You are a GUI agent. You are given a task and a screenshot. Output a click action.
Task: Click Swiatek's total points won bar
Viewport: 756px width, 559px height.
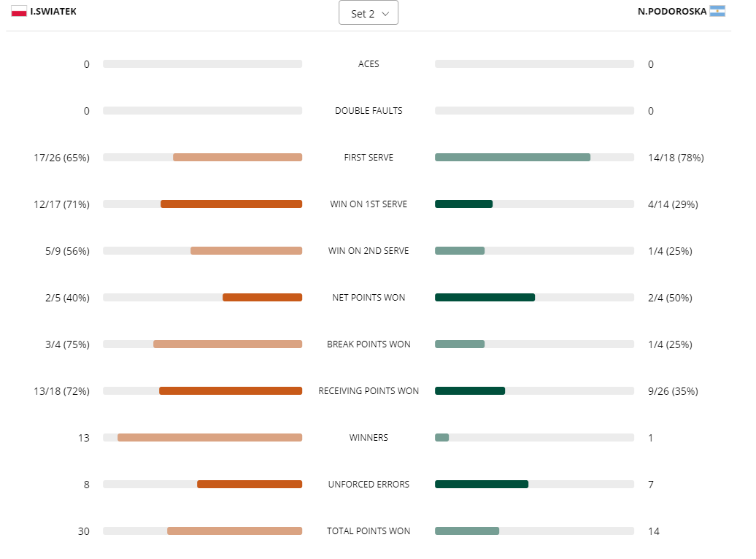[x=234, y=531]
